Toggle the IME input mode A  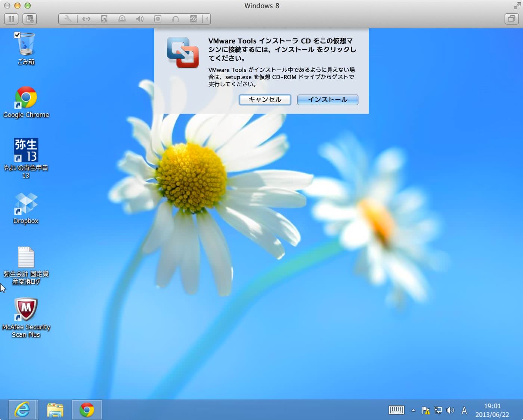coord(464,410)
